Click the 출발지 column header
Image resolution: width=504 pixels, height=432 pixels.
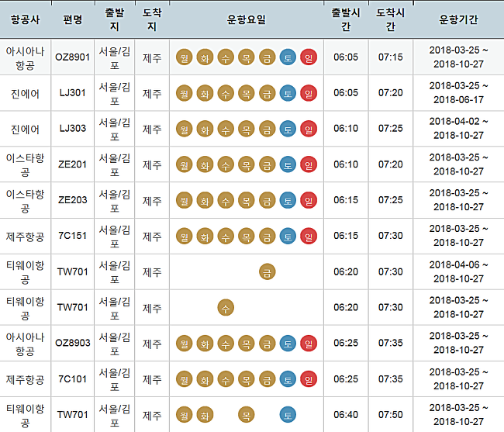coord(115,19)
